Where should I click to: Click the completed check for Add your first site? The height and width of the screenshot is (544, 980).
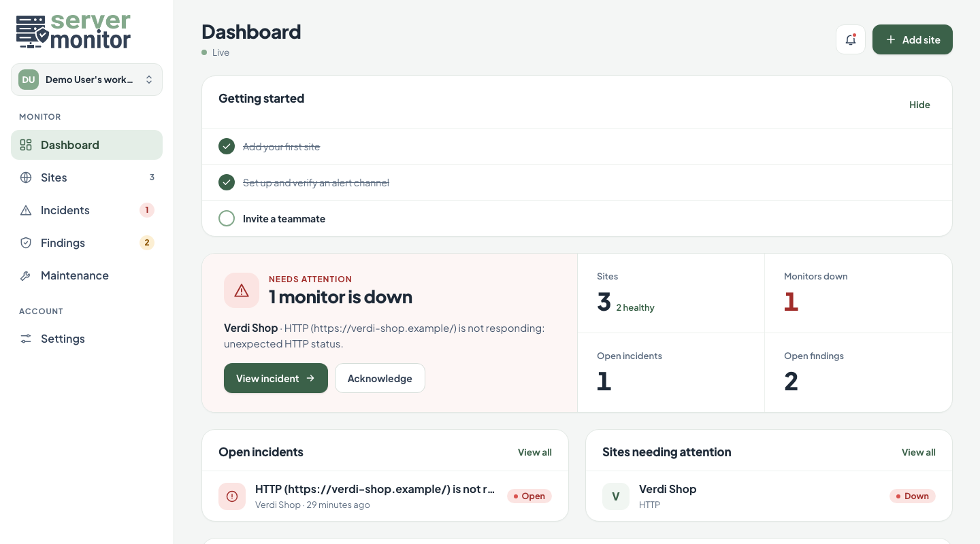point(227,146)
